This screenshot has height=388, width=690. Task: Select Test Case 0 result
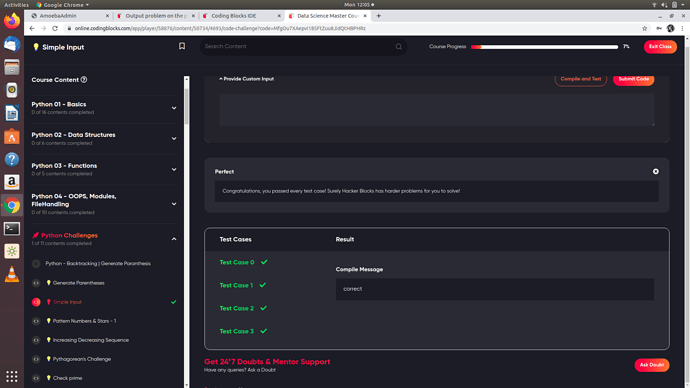tap(243, 262)
